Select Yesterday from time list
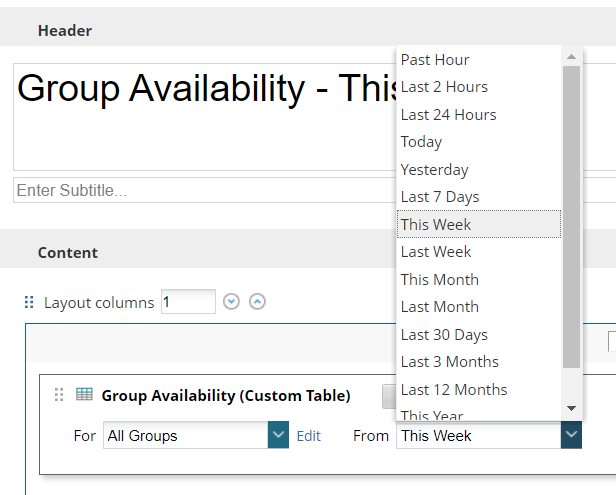The height and width of the screenshot is (495, 616). pyautogui.click(x=434, y=170)
